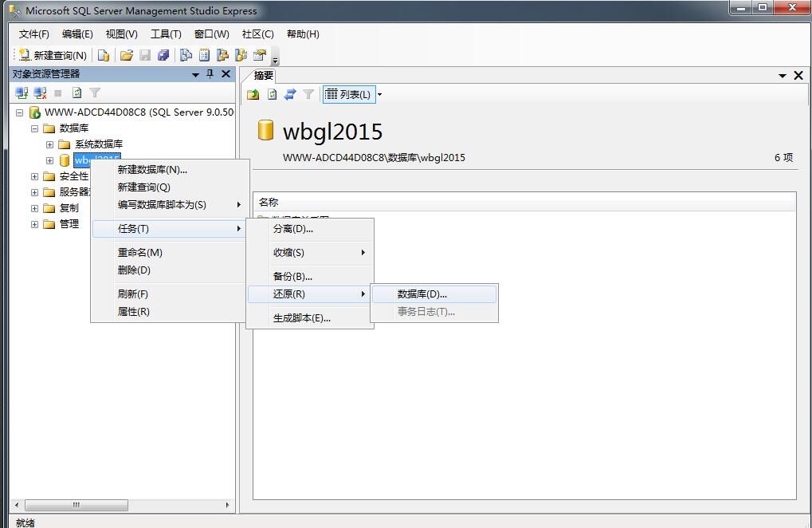This screenshot has height=528, width=812.
Task: Collapse the WWW-ADCD44D08C8 server node
Action: point(20,112)
